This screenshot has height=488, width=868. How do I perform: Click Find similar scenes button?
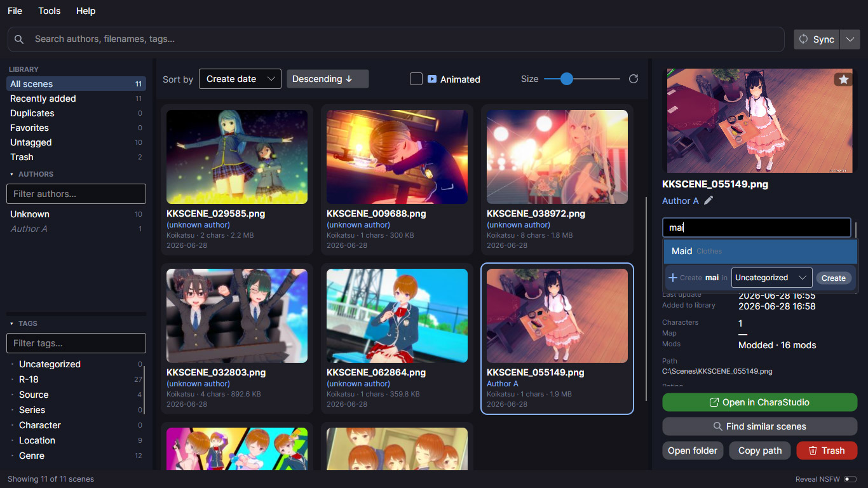click(x=760, y=426)
